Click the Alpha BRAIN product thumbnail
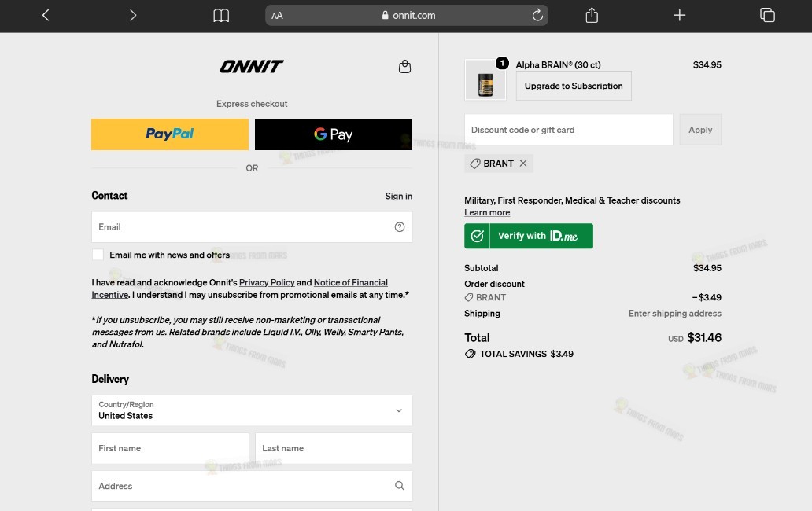This screenshot has width=812, height=511. tap(485, 80)
